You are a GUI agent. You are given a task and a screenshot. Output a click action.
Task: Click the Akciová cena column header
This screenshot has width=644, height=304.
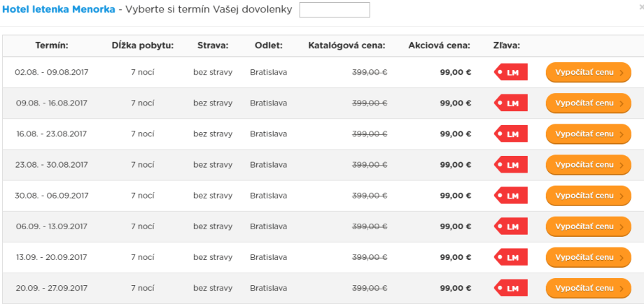click(x=439, y=46)
